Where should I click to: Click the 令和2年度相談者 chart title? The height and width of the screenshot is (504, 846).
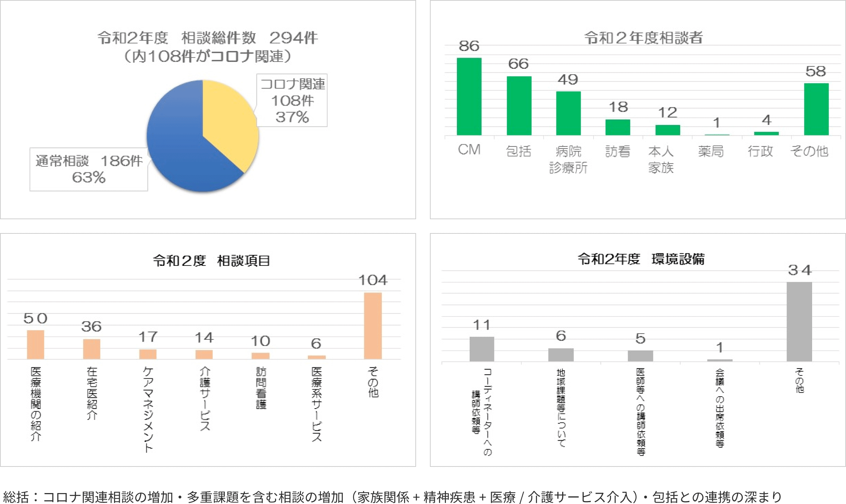point(643,38)
